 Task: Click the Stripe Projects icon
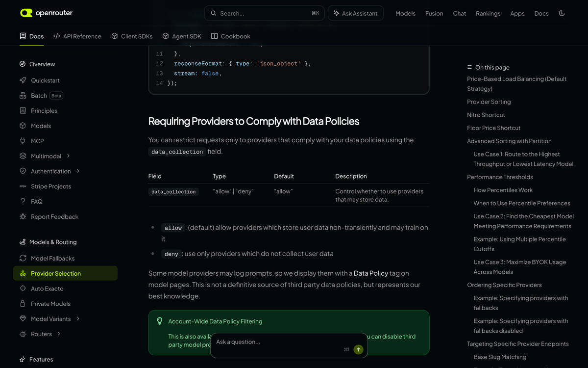click(23, 186)
